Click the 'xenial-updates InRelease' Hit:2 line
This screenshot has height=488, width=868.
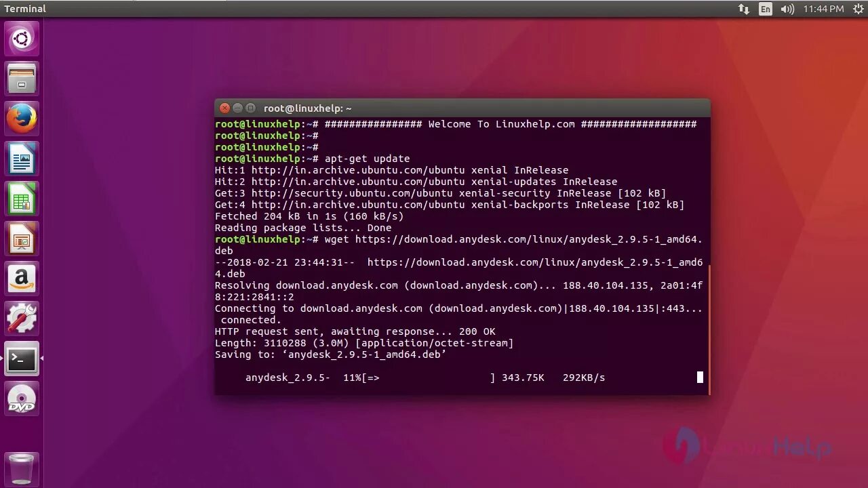tap(416, 182)
